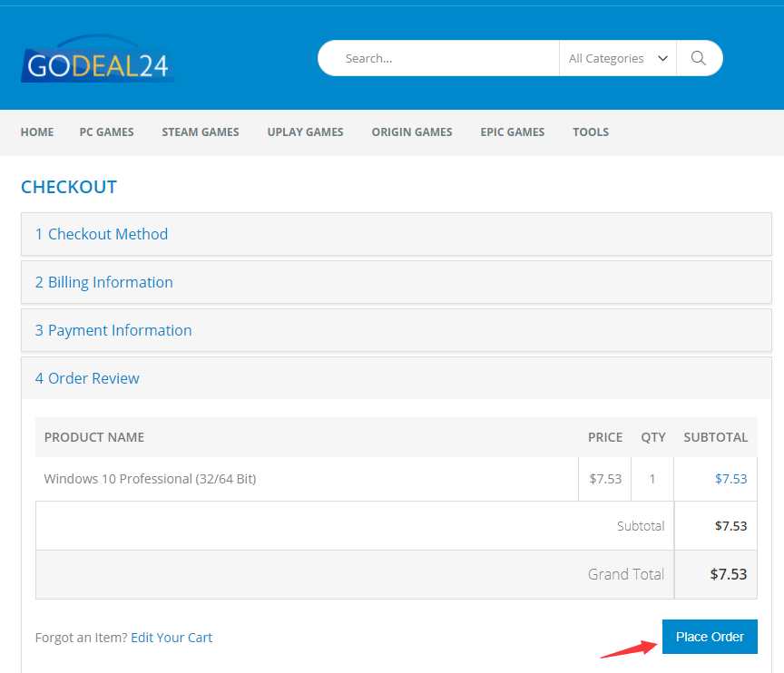The image size is (784, 673).
Task: Click the $7.53 Grand Total amount
Action: (x=729, y=574)
